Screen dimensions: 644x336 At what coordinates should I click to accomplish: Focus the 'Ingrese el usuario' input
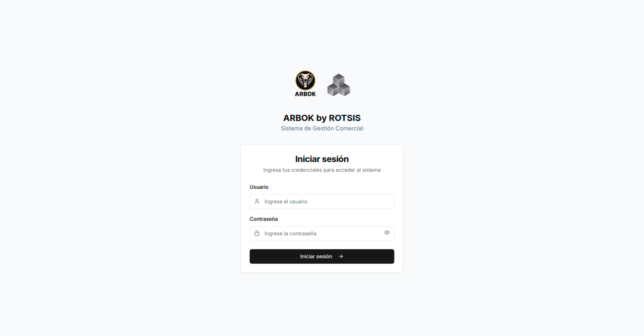(322, 201)
